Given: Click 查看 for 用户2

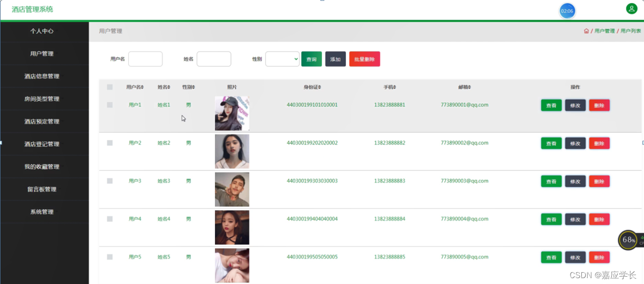Looking at the screenshot, I should pyautogui.click(x=551, y=143).
